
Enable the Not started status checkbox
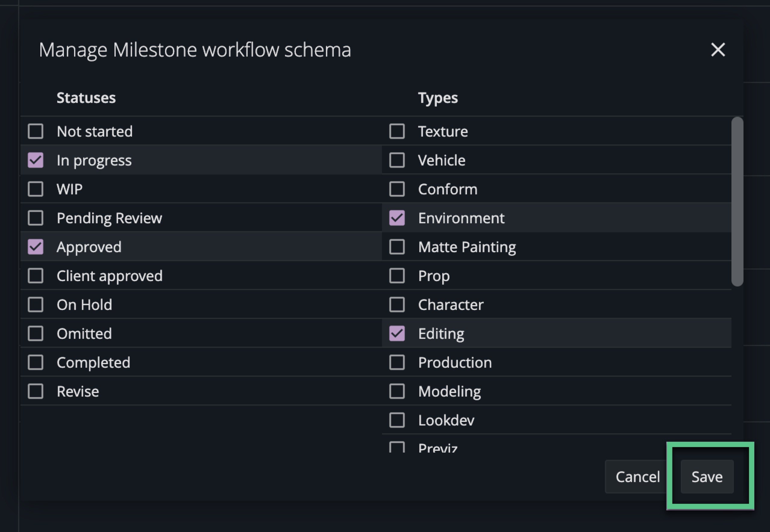point(36,131)
